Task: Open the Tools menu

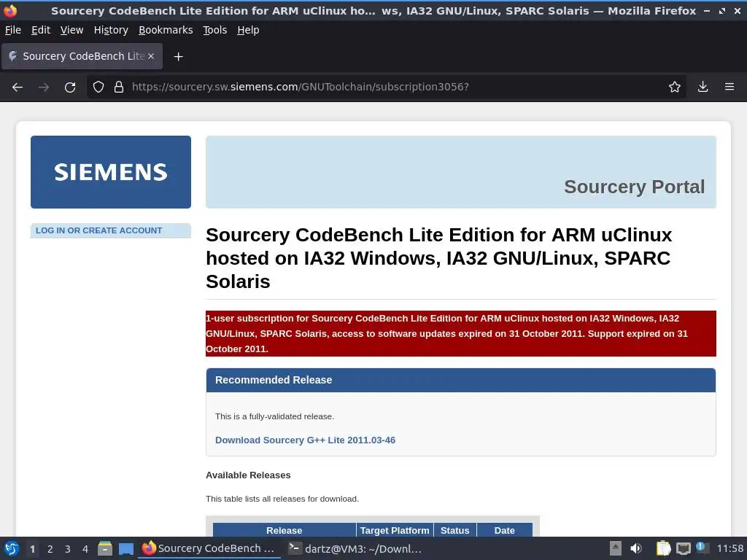Action: (x=215, y=30)
